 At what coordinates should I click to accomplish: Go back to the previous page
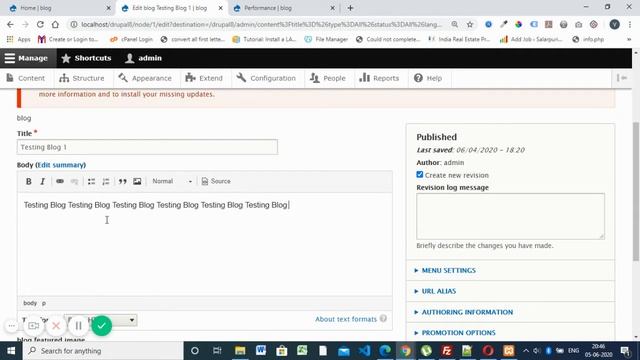(10, 24)
